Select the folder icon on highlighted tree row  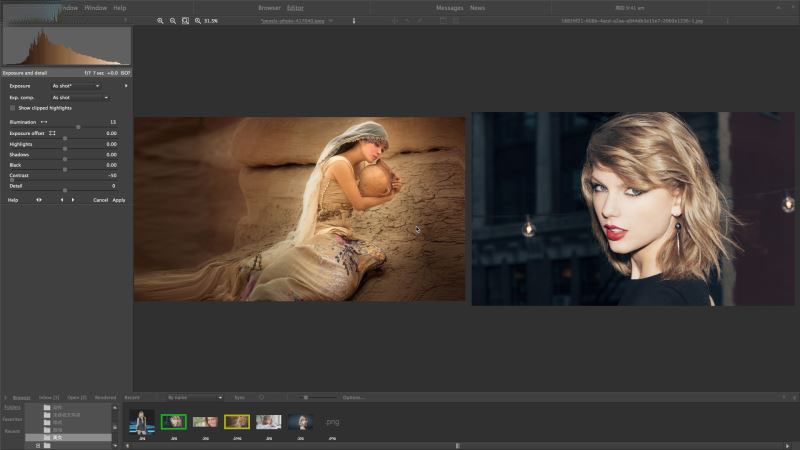47,437
